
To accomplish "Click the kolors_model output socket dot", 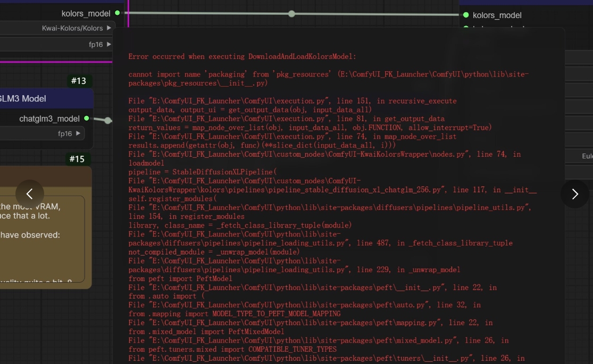I will click(x=118, y=13).
